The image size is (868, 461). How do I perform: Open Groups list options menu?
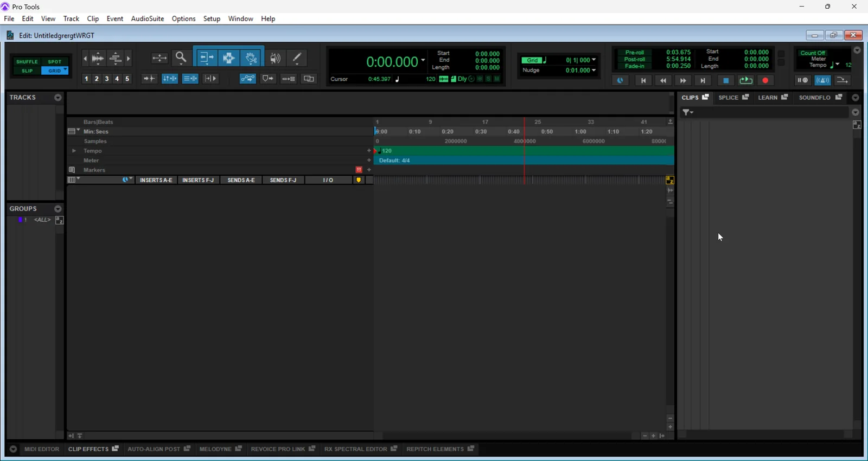pyautogui.click(x=58, y=209)
